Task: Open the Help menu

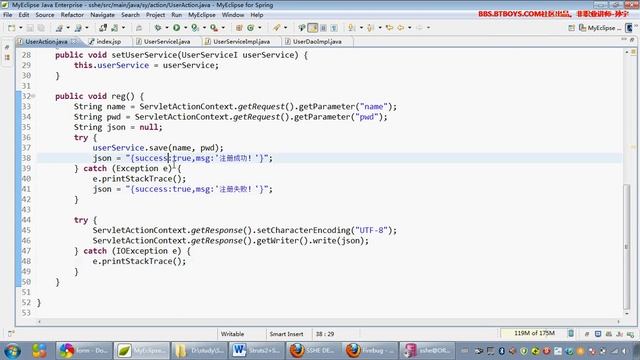Action: pos(257,15)
